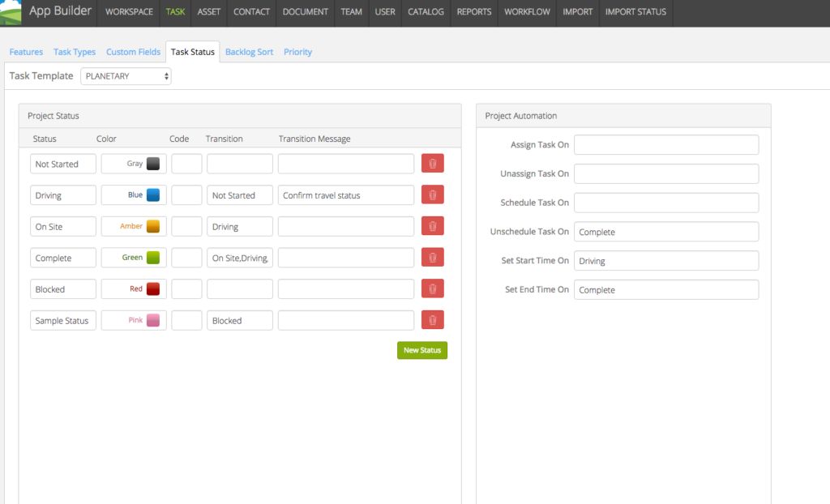Image resolution: width=830 pixels, height=504 pixels.
Task: Edit the Not Started status name field
Action: [63, 164]
